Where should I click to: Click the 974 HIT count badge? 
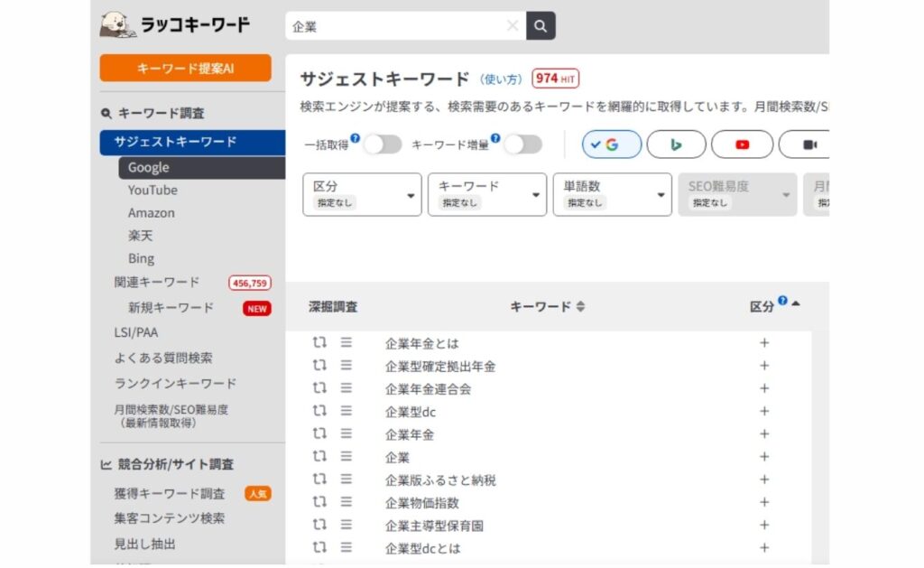coord(555,79)
